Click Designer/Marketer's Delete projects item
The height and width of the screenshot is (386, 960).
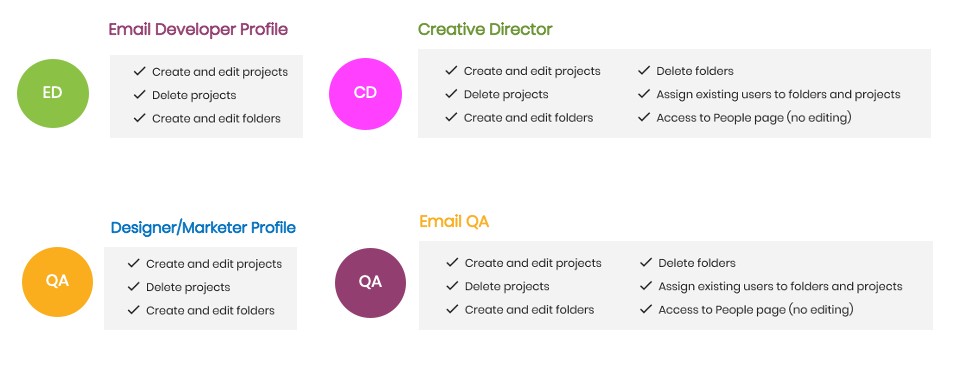coord(188,287)
